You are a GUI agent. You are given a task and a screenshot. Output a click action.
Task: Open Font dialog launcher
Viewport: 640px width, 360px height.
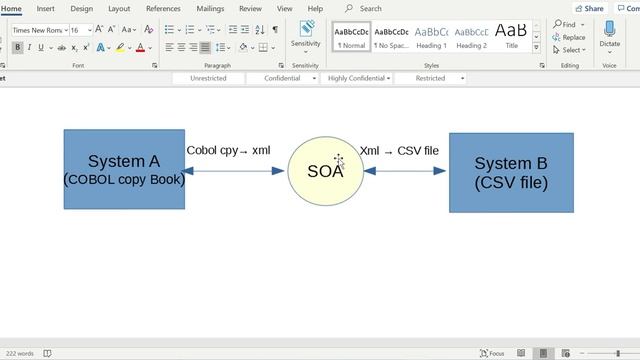pyautogui.click(x=155, y=65)
